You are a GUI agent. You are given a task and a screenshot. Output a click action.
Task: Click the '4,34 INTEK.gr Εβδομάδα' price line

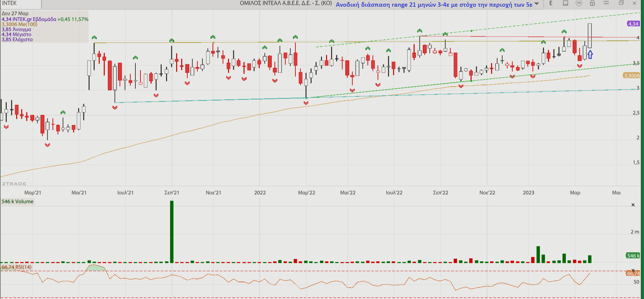point(45,19)
